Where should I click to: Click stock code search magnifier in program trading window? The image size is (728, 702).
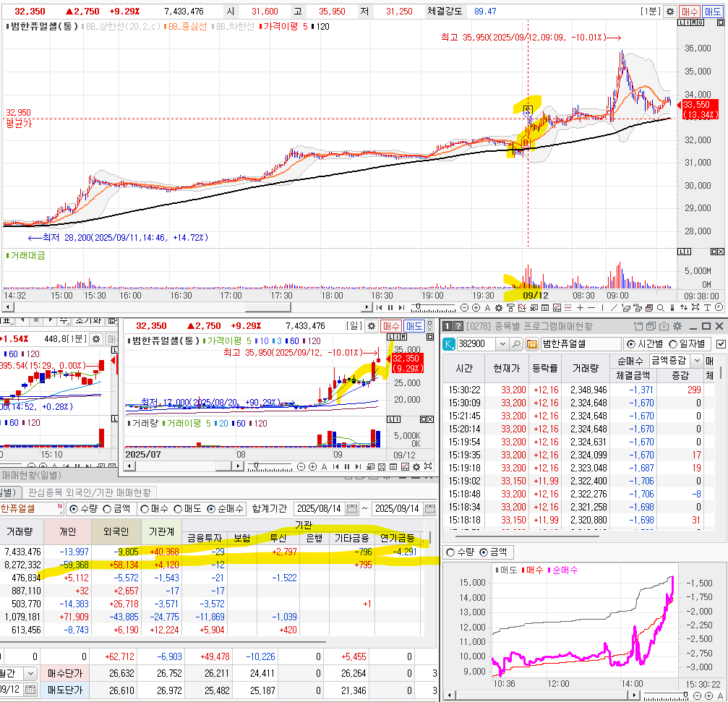point(516,344)
